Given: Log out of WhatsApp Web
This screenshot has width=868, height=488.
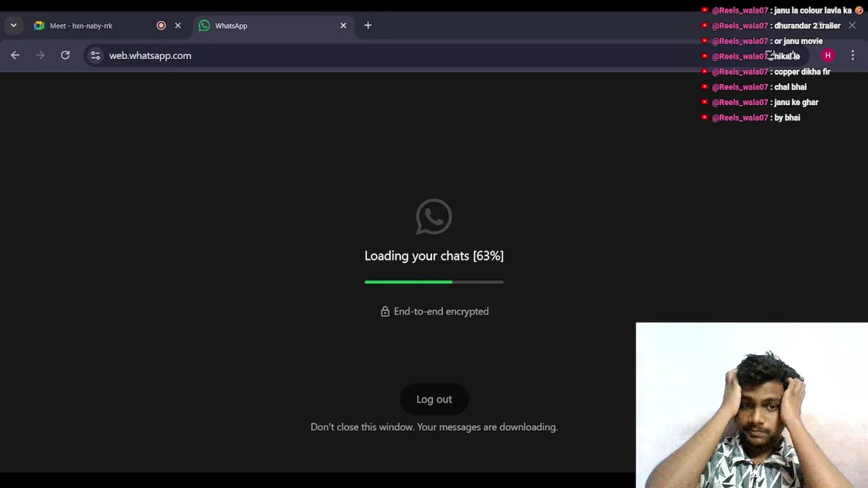Looking at the screenshot, I should pos(434,399).
